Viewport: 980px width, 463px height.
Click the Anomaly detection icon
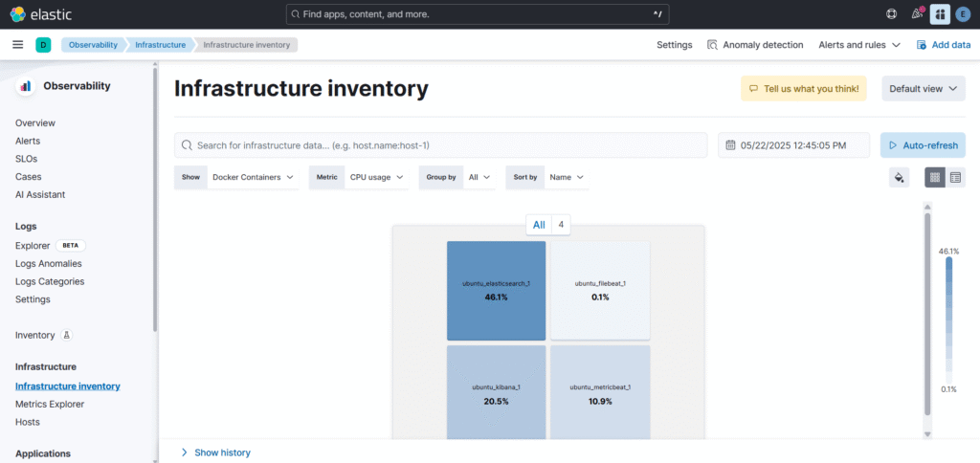click(712, 45)
